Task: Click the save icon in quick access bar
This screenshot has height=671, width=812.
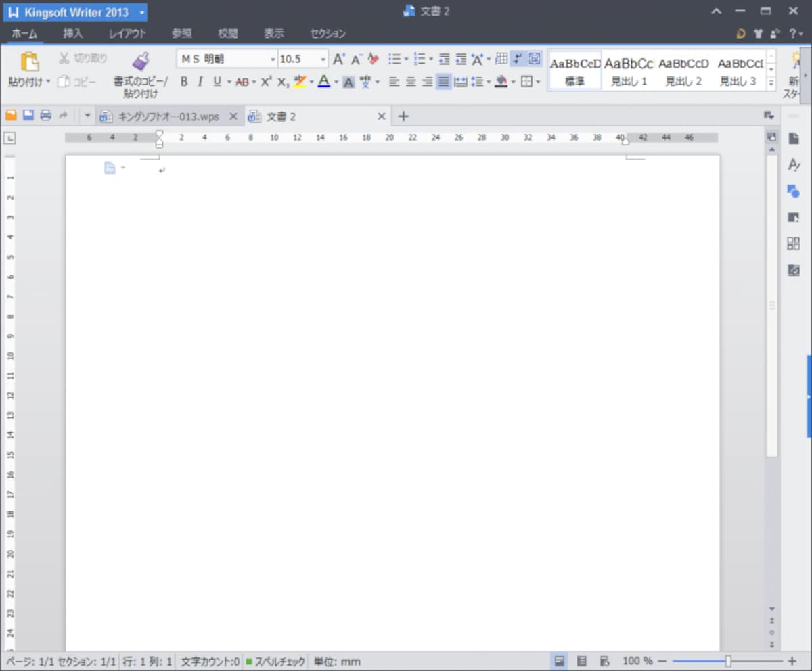Action: point(28,116)
